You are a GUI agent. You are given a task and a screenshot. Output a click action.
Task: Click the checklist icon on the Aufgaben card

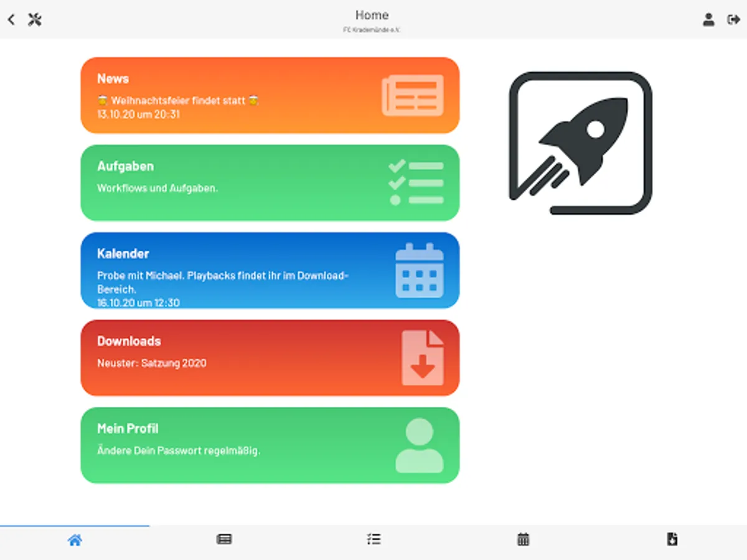[x=416, y=182]
